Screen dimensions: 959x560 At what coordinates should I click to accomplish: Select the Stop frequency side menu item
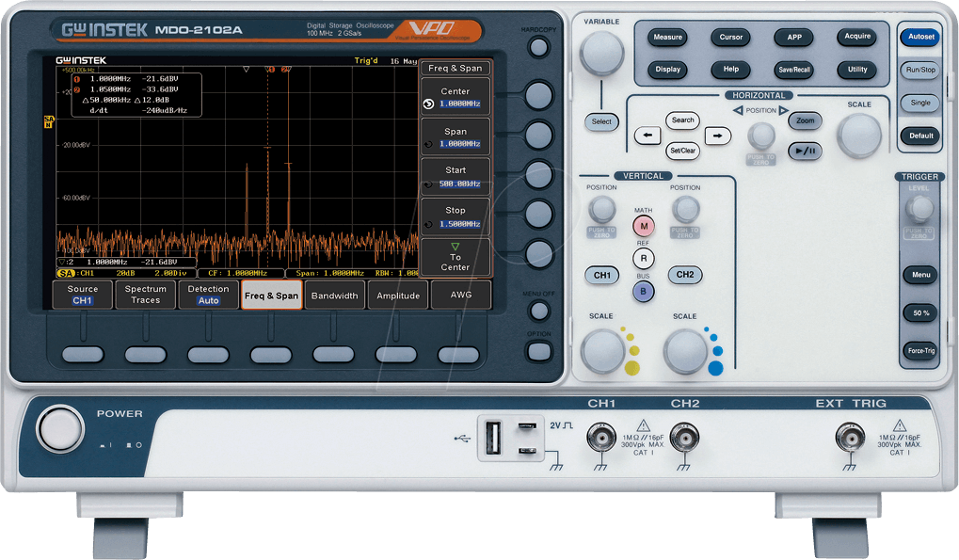(x=456, y=217)
